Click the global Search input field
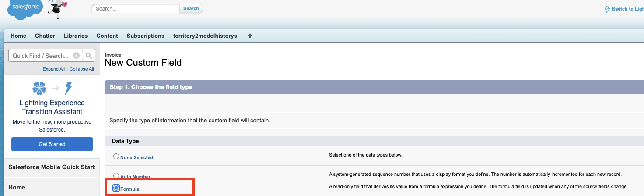The width and height of the screenshot is (644, 196). tap(136, 8)
